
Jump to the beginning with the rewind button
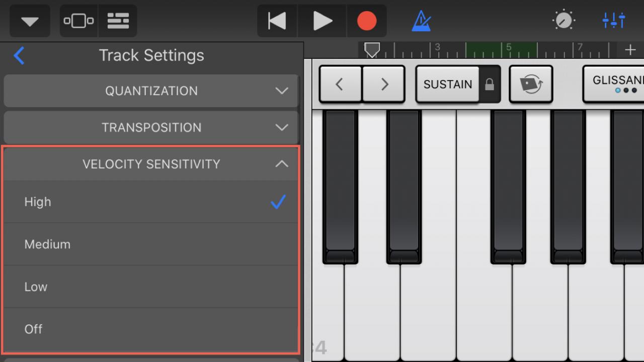277,21
